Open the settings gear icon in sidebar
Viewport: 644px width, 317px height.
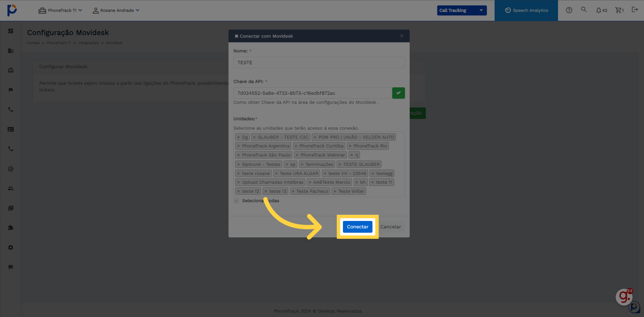click(11, 247)
